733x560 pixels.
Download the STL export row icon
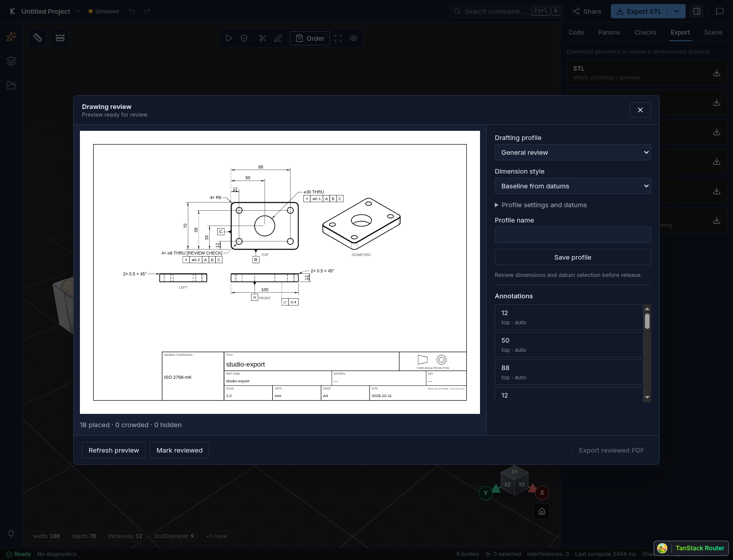coord(717,73)
